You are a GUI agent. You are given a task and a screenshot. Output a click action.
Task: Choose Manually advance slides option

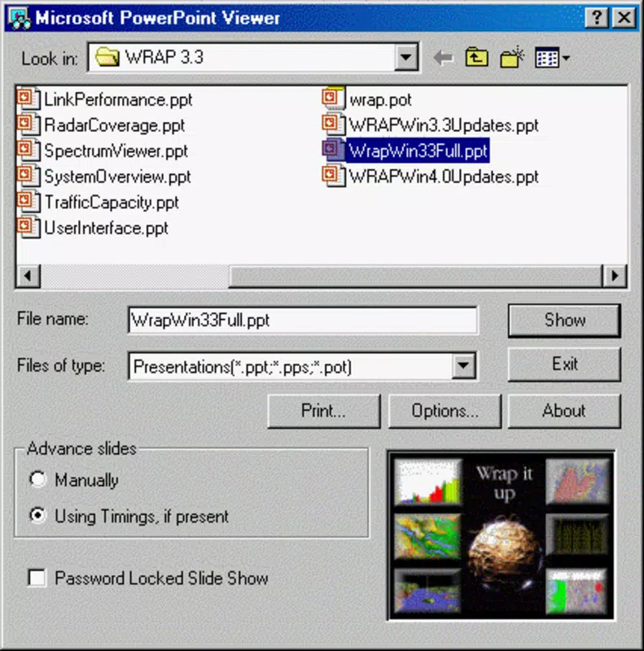[x=73, y=480]
